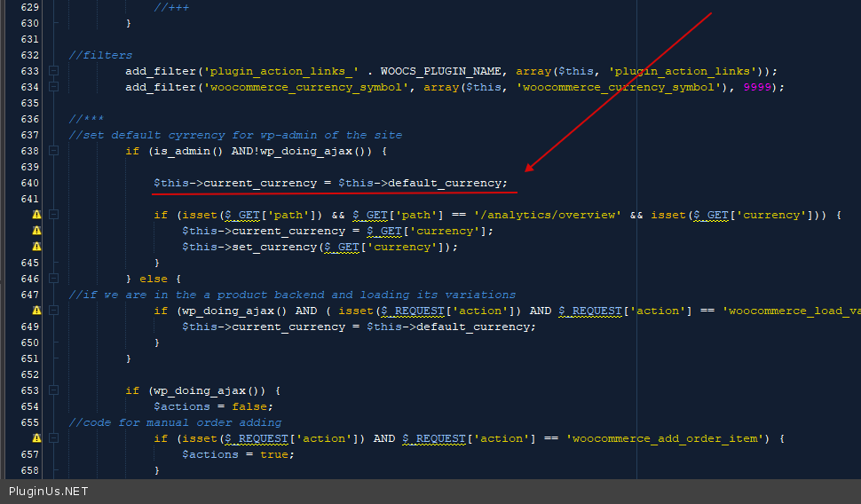Collapse fold marker at line 633

(54, 71)
